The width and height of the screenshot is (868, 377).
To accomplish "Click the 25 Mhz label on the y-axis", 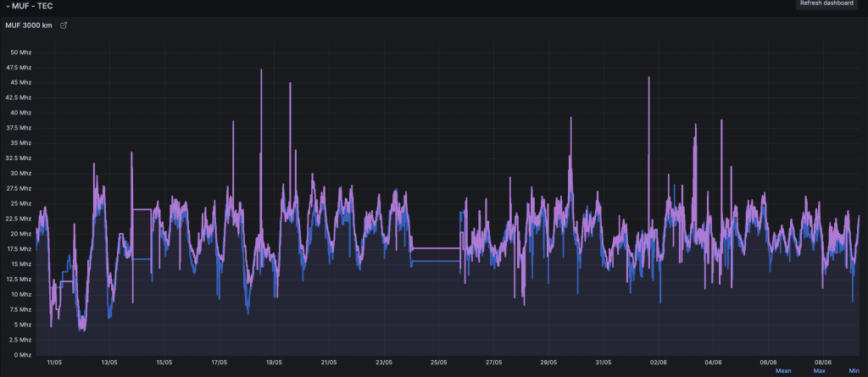I will tap(20, 203).
